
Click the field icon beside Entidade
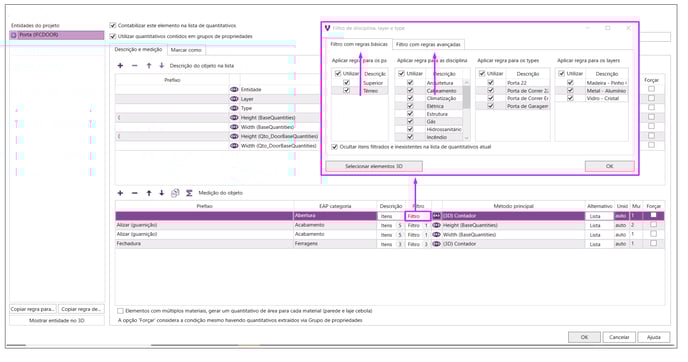pyautogui.click(x=234, y=90)
